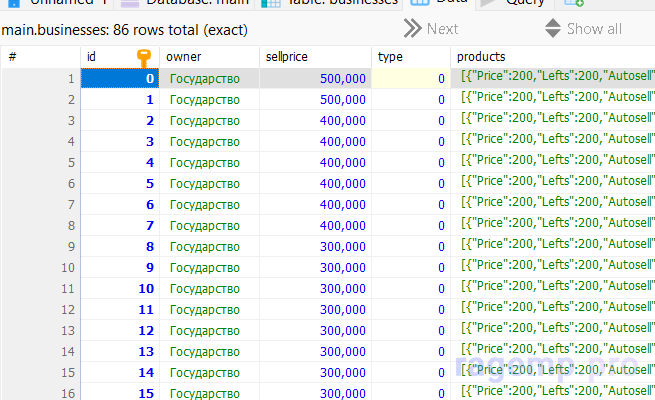Viewport: 655px width, 400px height.
Task: Select the 300,000 sellprice cell in row 11
Action: click(315, 289)
